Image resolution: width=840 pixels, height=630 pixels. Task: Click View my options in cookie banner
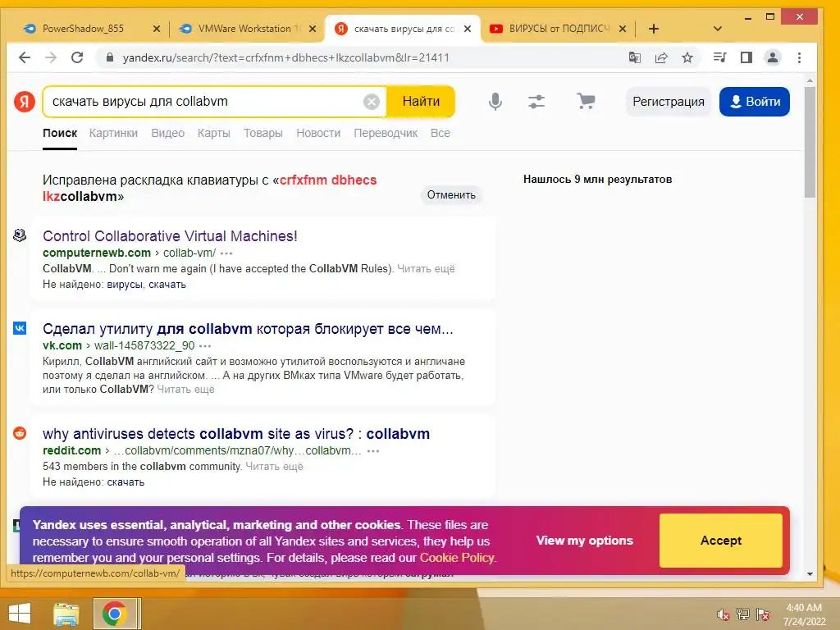pyautogui.click(x=584, y=541)
